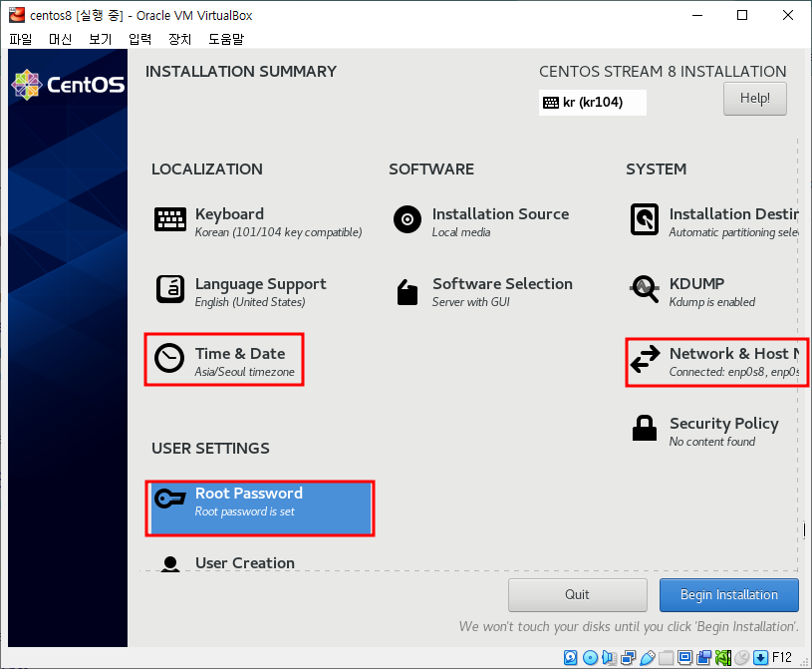
Task: Click the Installation Source label
Action: 500,214
